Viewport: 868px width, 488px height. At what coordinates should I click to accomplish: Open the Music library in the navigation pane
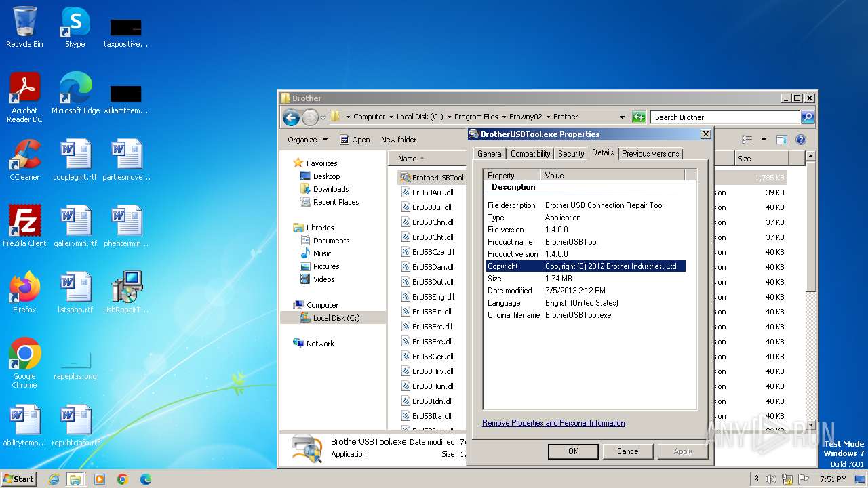tap(322, 253)
